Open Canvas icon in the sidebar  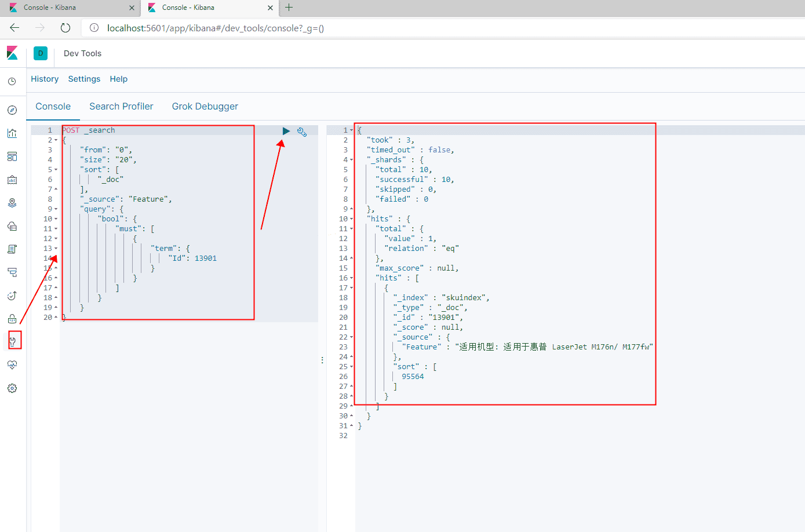coord(12,180)
